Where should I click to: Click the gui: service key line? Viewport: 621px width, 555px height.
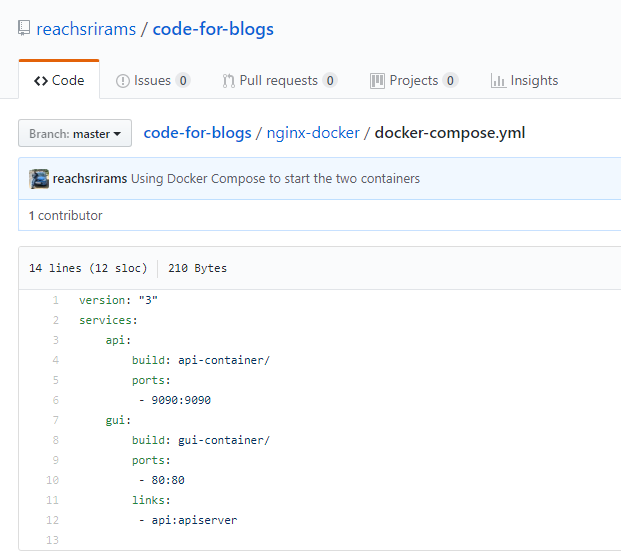point(118,420)
